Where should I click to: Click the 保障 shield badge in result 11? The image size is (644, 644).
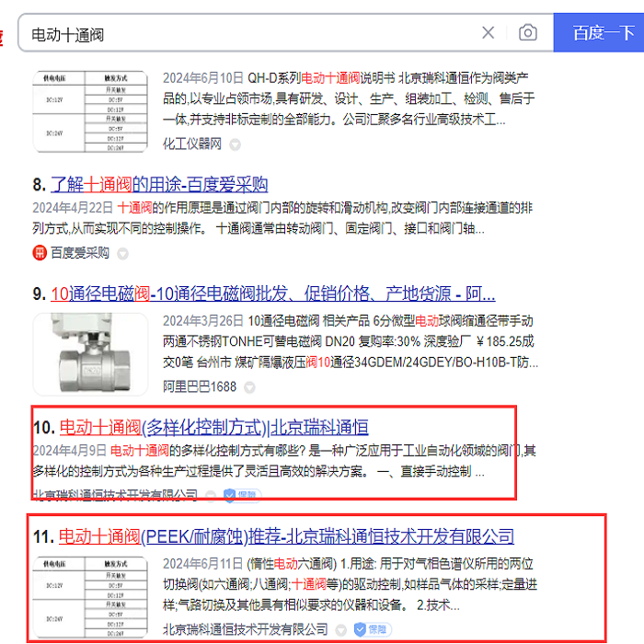point(373,629)
